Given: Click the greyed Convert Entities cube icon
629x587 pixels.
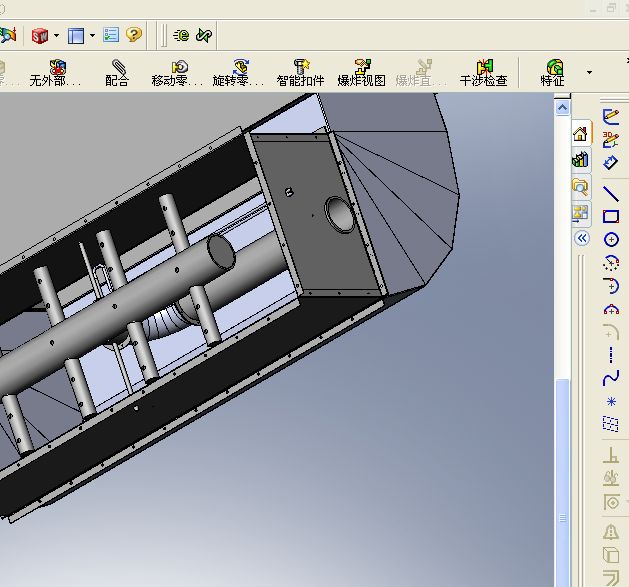Looking at the screenshot, I should (x=611, y=556).
